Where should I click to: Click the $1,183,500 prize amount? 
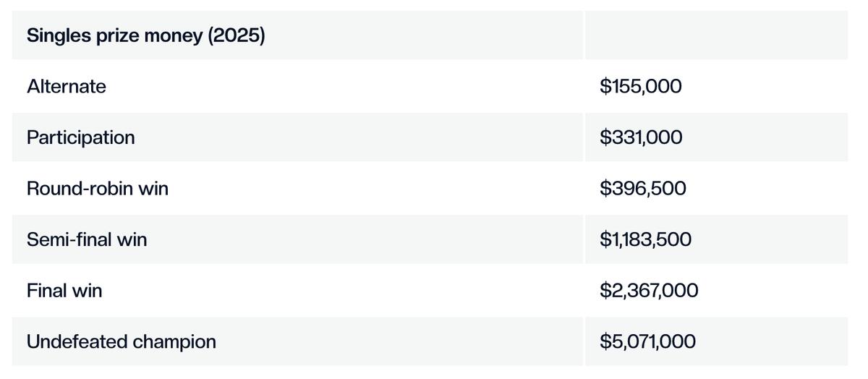645,239
